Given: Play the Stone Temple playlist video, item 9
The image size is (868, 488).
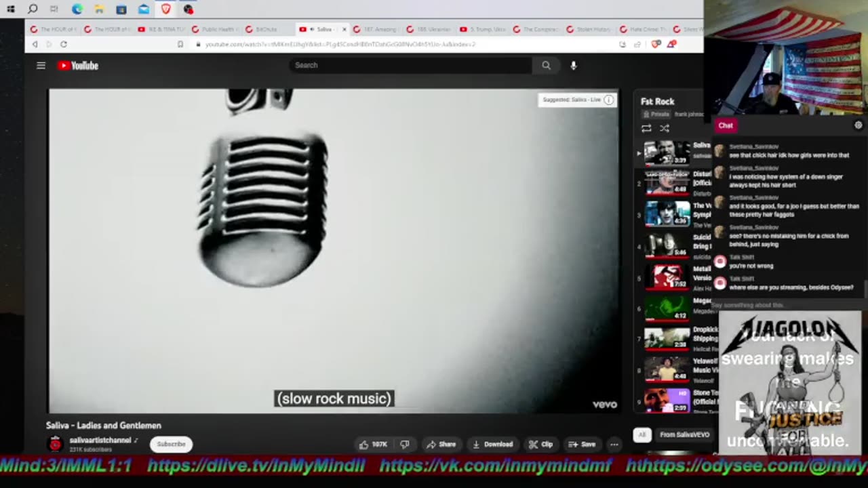Looking at the screenshot, I should click(x=667, y=400).
